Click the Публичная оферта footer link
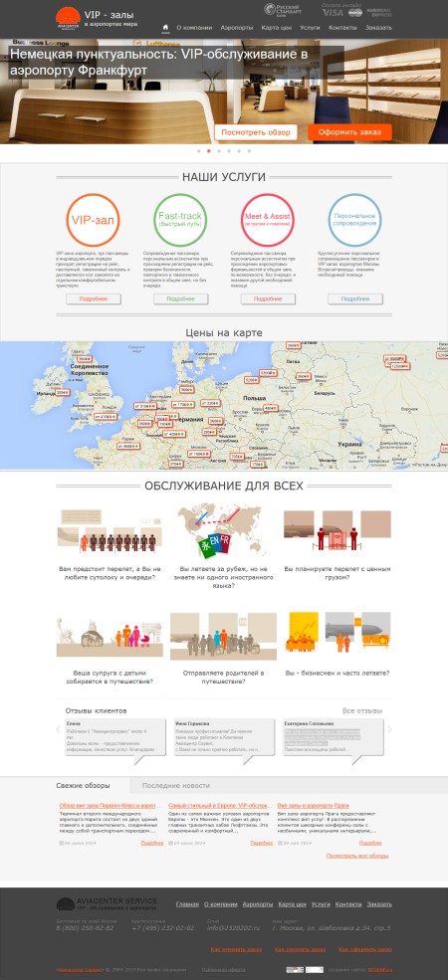Viewport: 448px width, 980px height. (x=223, y=969)
